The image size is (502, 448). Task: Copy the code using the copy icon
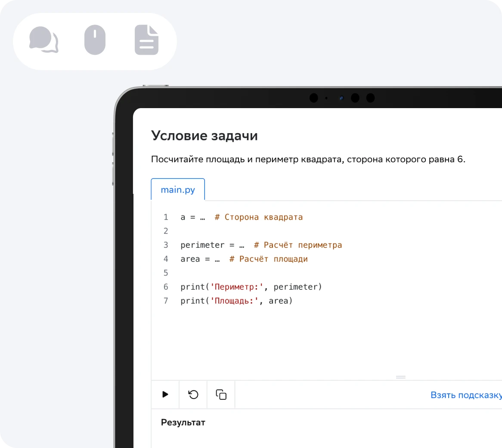pos(221,395)
